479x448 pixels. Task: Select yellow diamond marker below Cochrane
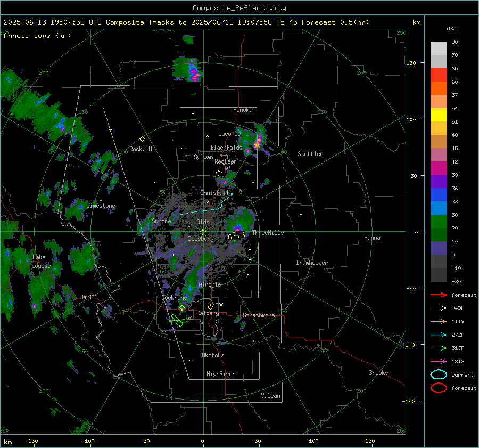(x=183, y=308)
